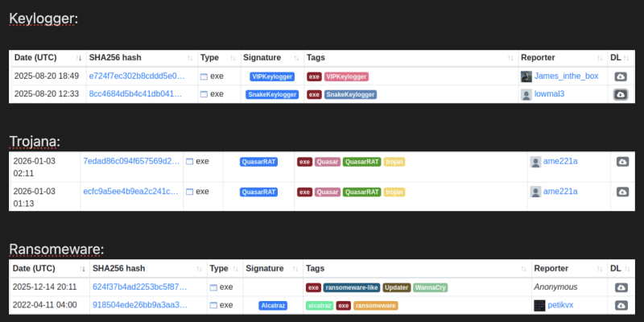Open hash link 624f37b4ad2253bc5f87
644x322 pixels.
click(x=139, y=287)
